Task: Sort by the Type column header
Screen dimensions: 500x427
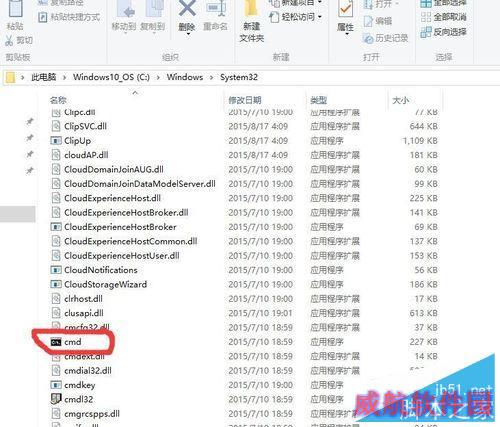Action: [x=318, y=100]
